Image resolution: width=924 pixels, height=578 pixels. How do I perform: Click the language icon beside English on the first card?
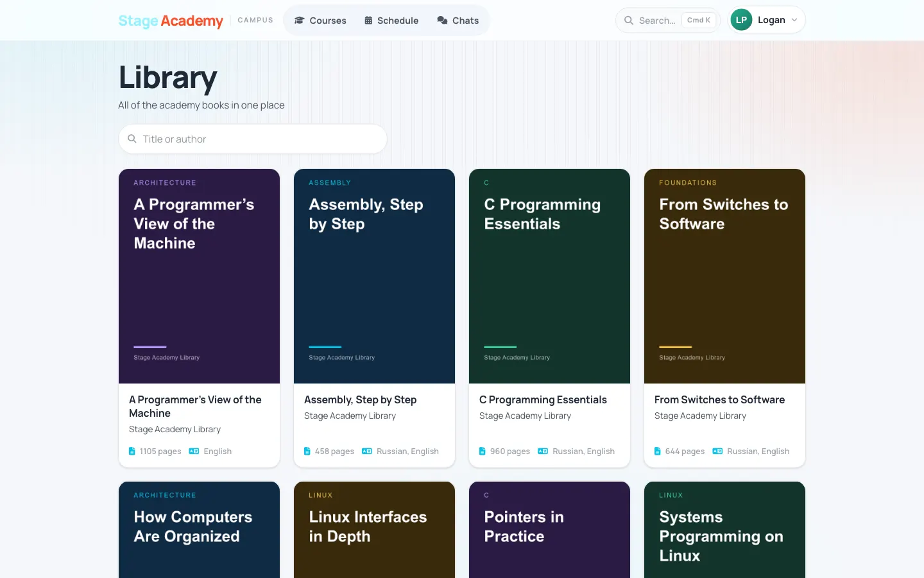pos(194,451)
